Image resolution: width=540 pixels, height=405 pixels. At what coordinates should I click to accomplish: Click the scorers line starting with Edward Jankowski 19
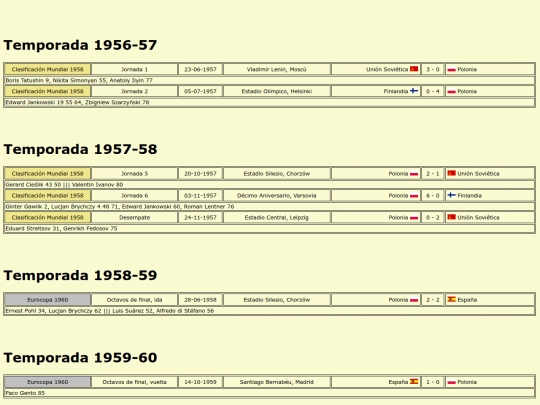tap(270, 102)
